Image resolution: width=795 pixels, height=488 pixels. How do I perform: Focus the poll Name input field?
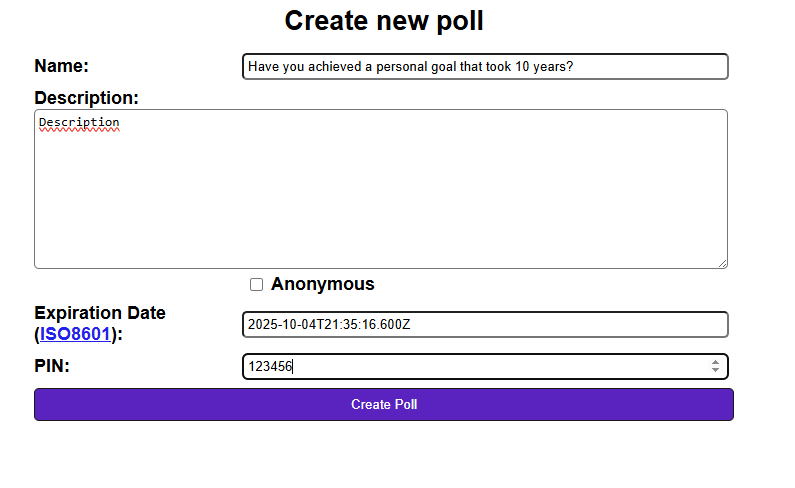[x=485, y=67]
